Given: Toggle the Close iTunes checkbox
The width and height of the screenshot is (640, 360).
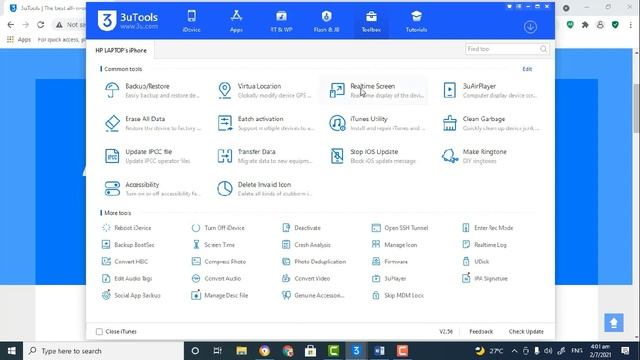Looking at the screenshot, I should pyautogui.click(x=99, y=331).
